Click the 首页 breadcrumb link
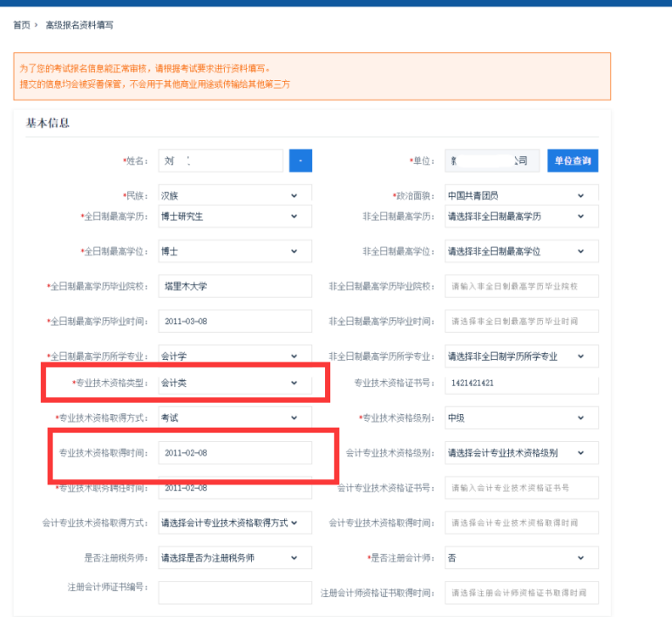The height and width of the screenshot is (617, 672). (x=22, y=25)
